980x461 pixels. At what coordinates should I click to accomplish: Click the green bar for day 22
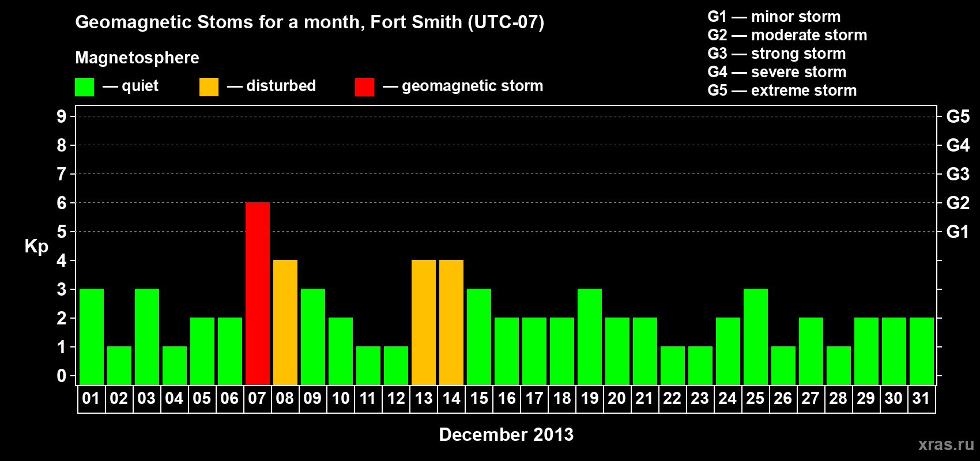[673, 366]
